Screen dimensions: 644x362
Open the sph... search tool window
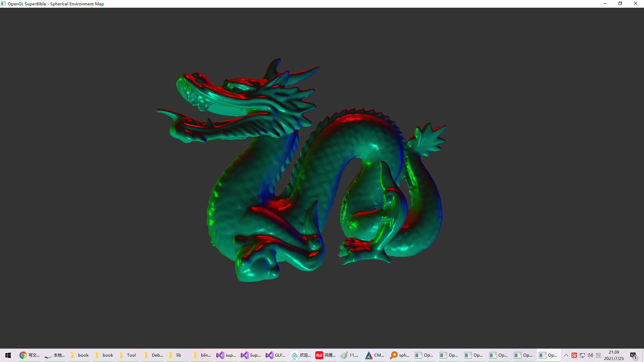coord(399,355)
